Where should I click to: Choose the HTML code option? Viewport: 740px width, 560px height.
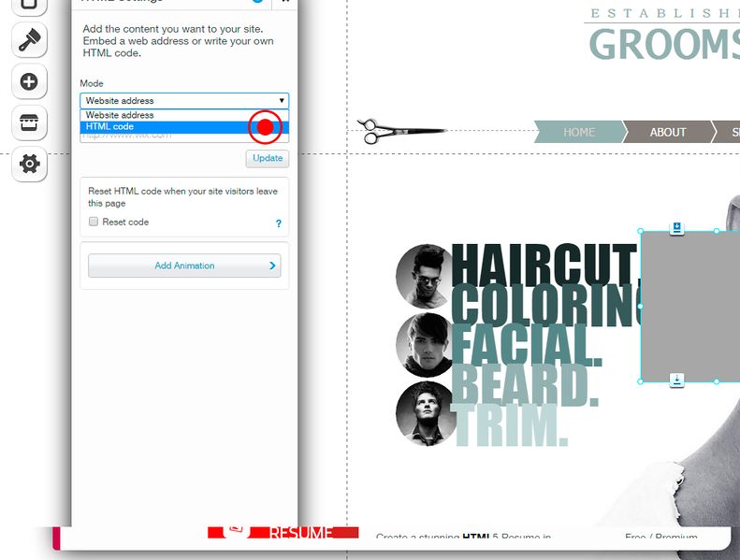pos(184,126)
